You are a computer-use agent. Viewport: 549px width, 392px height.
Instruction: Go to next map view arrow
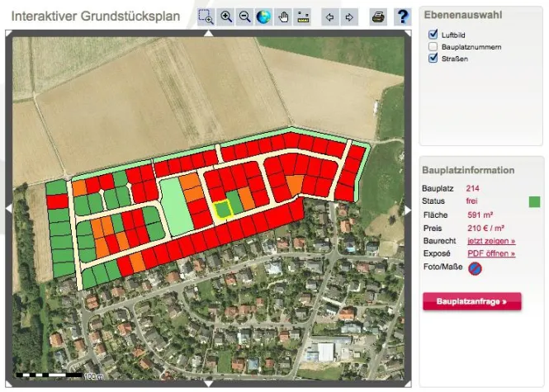coord(349,17)
